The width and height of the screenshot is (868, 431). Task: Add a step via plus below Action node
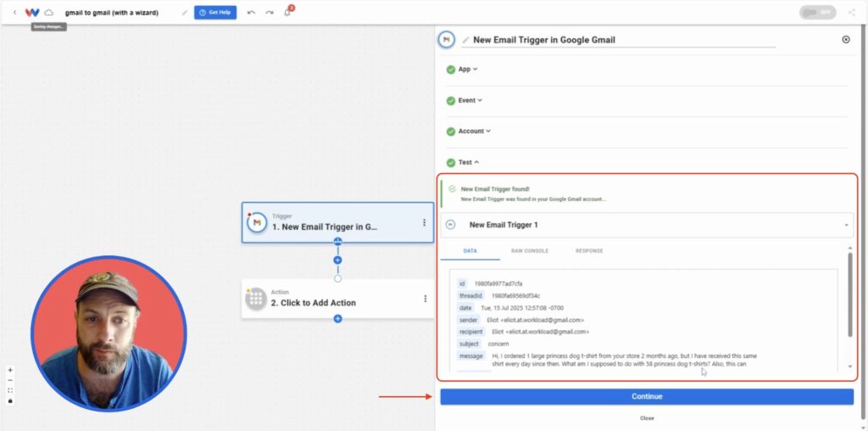(x=337, y=318)
